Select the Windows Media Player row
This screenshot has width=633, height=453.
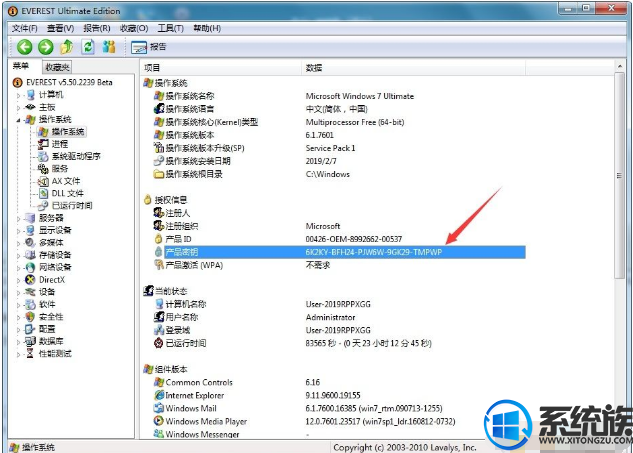[x=339, y=422]
